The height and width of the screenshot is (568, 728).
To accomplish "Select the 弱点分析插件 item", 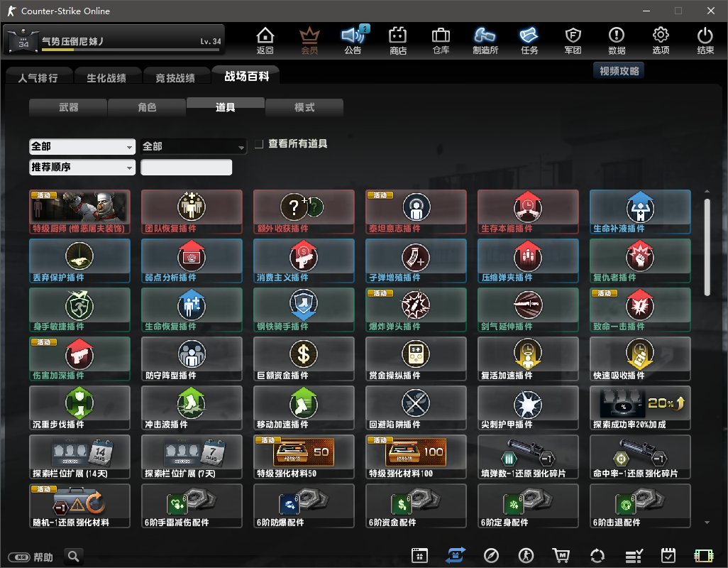I will coord(192,261).
